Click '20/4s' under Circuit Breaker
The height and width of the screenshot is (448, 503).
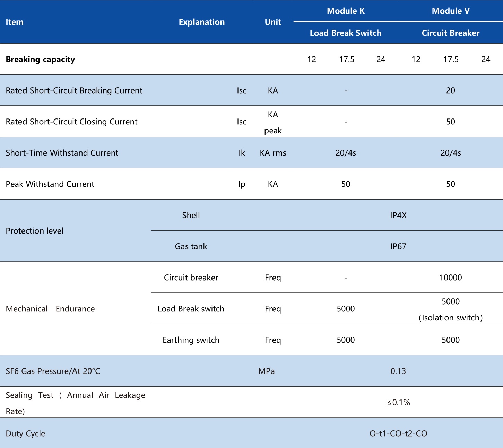451,153
